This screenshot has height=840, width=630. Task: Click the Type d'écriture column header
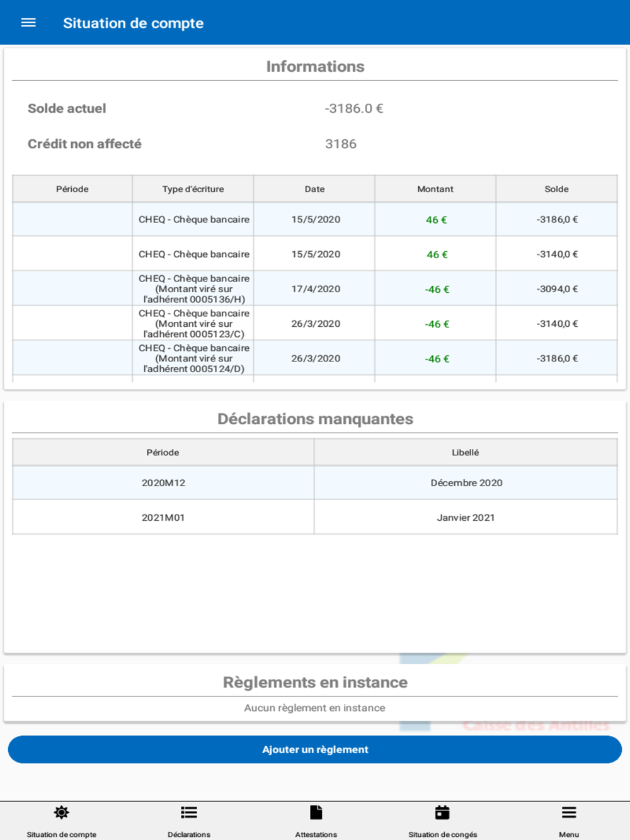coord(193,189)
